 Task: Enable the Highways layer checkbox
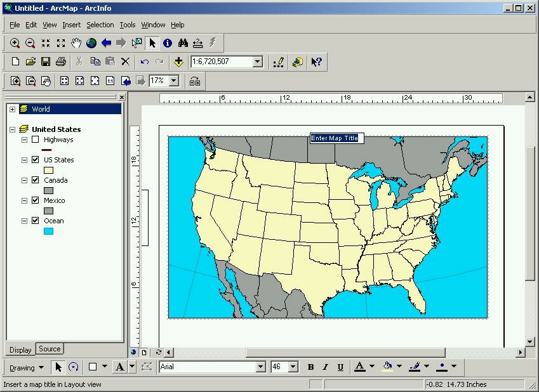tap(35, 139)
